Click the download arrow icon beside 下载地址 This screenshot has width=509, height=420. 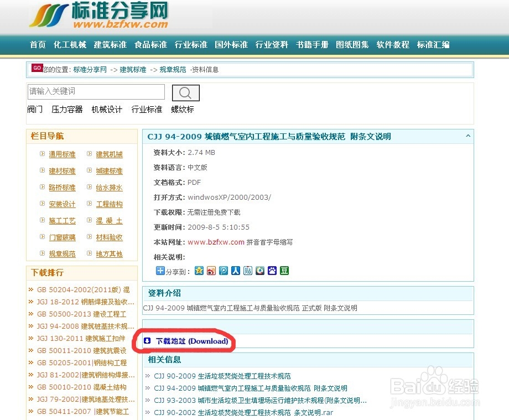point(147,341)
